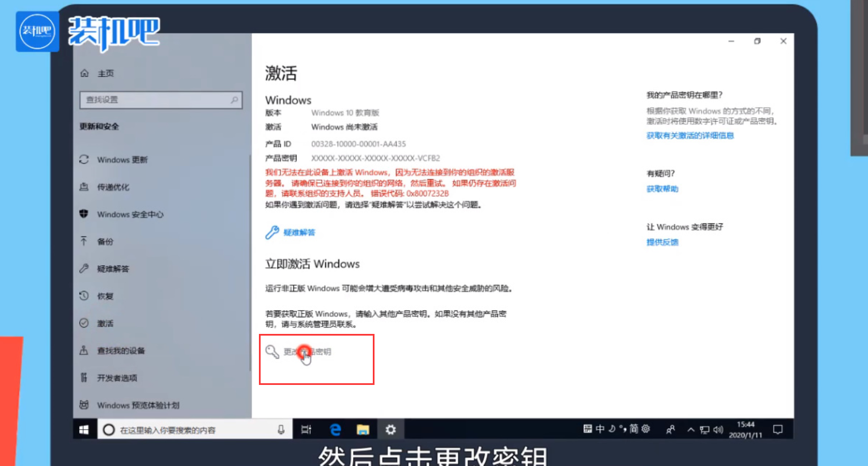This screenshot has width=868, height=466.
Task: Click the IME 中 language indicator
Action: coord(600,429)
